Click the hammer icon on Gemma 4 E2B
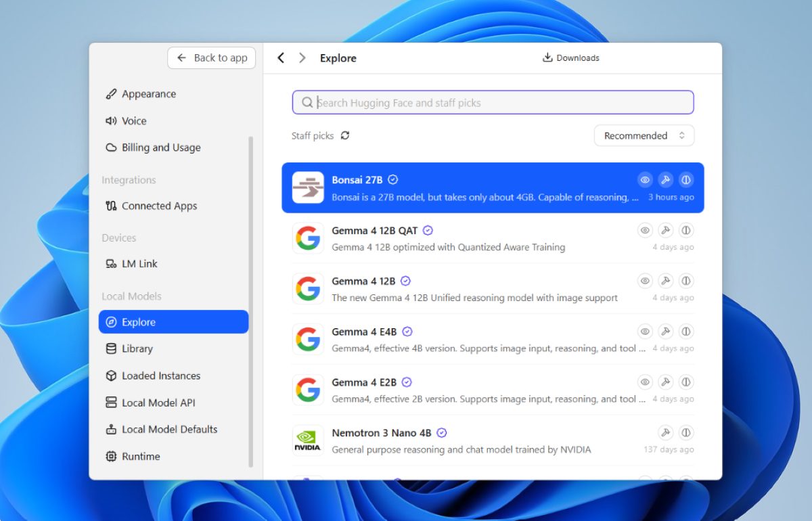Viewport: 812px width, 521px height. click(666, 382)
